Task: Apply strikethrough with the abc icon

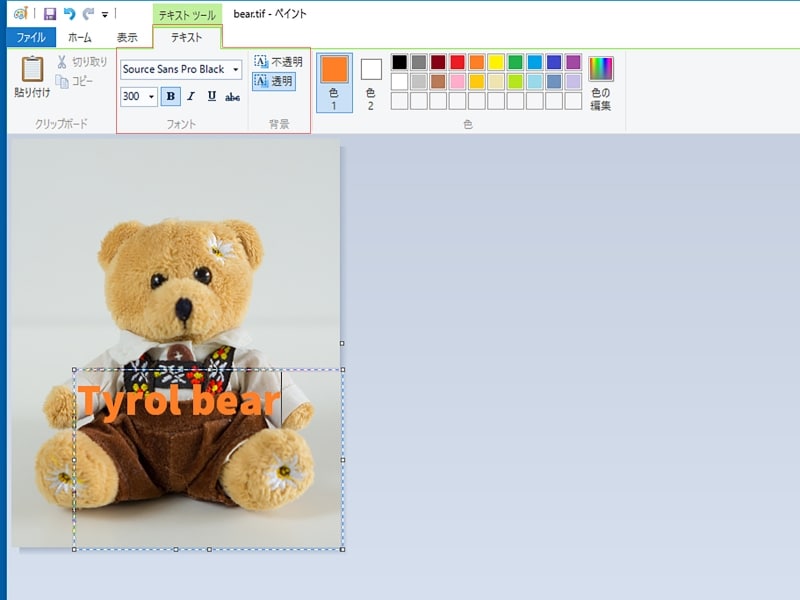Action: [232, 97]
